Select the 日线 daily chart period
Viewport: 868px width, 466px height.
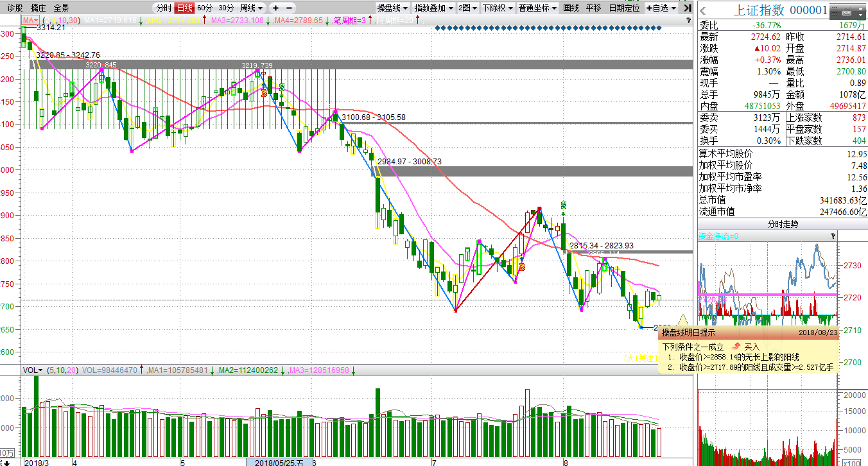tap(184, 8)
